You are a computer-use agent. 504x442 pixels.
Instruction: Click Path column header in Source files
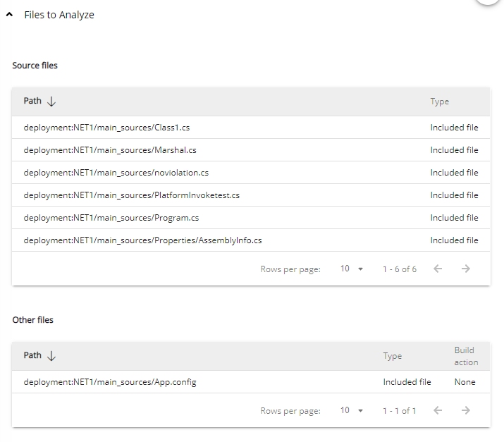tap(32, 101)
